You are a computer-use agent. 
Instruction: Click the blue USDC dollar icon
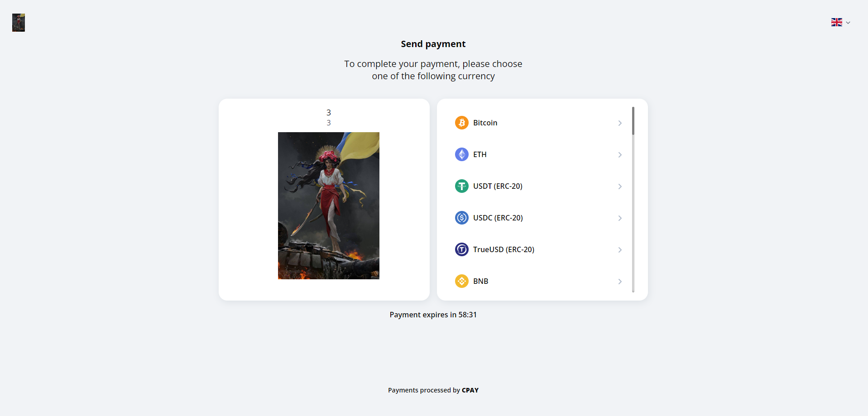(461, 218)
